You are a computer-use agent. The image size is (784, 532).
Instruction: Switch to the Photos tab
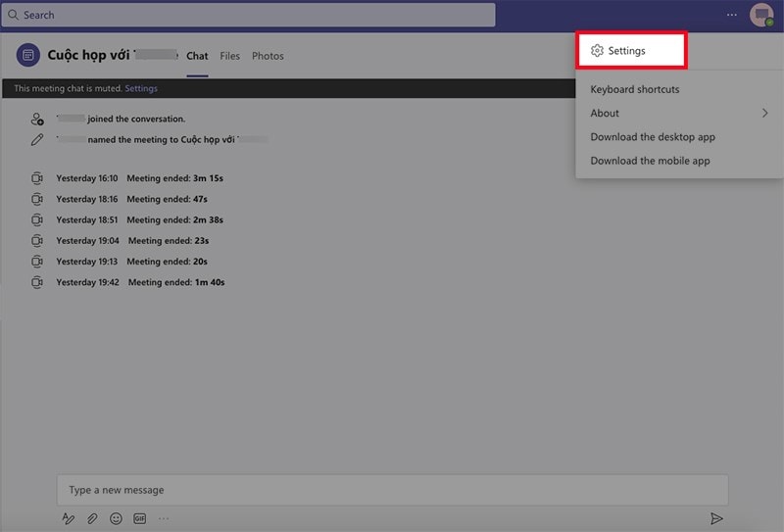pos(268,56)
